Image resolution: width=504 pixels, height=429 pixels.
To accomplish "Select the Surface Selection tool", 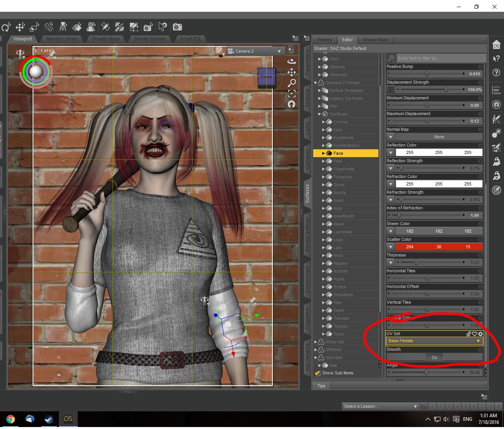I will tap(77, 27).
